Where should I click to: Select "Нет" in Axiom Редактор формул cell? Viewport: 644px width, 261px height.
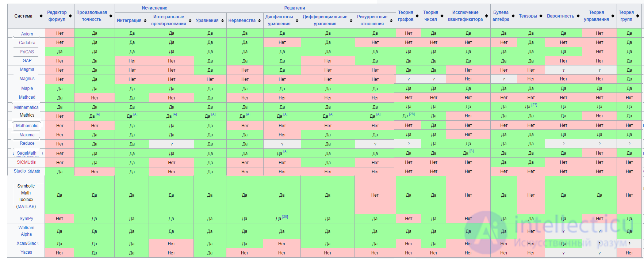click(x=60, y=33)
